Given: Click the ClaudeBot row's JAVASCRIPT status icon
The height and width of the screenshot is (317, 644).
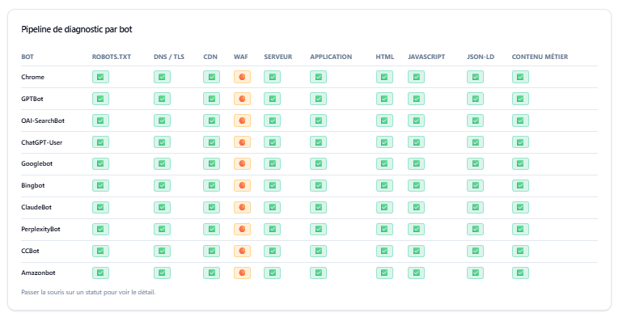Looking at the screenshot, I should 416,207.
